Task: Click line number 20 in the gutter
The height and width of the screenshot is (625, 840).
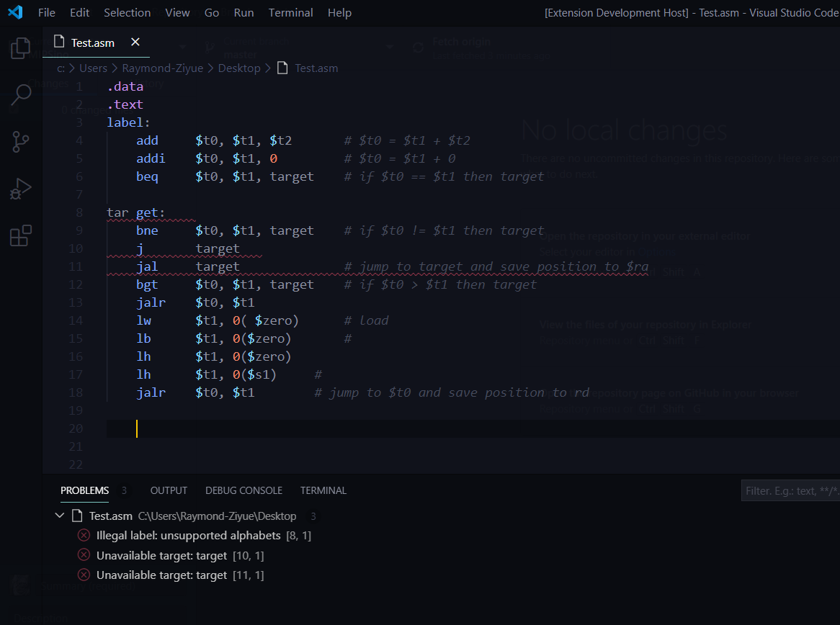Action: click(x=76, y=428)
